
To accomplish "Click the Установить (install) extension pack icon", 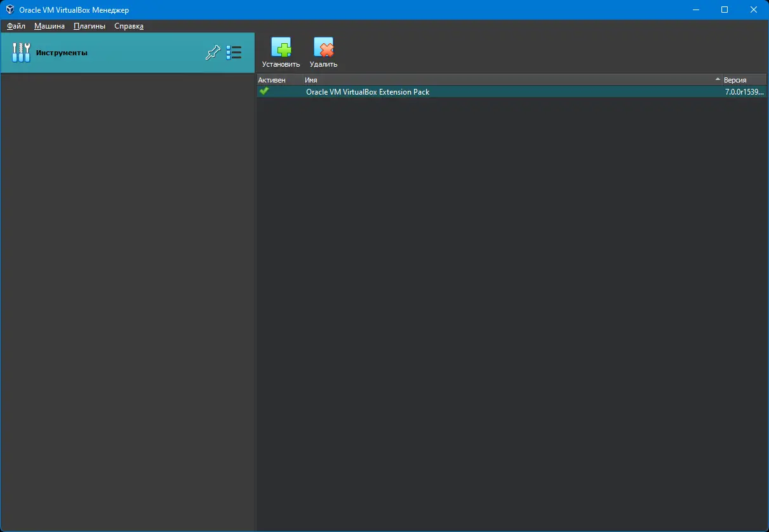I will click(x=281, y=48).
